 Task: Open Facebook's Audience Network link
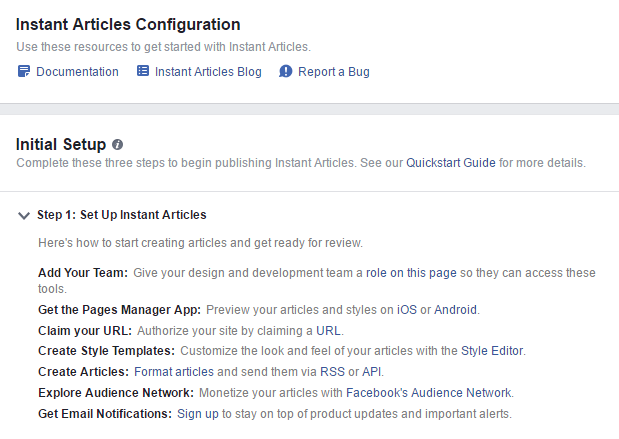[429, 392]
